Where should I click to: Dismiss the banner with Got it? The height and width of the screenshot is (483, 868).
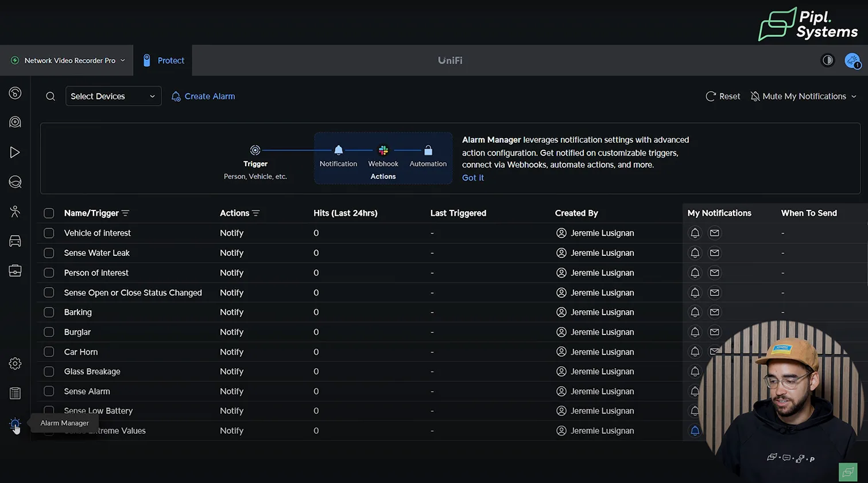coord(473,178)
